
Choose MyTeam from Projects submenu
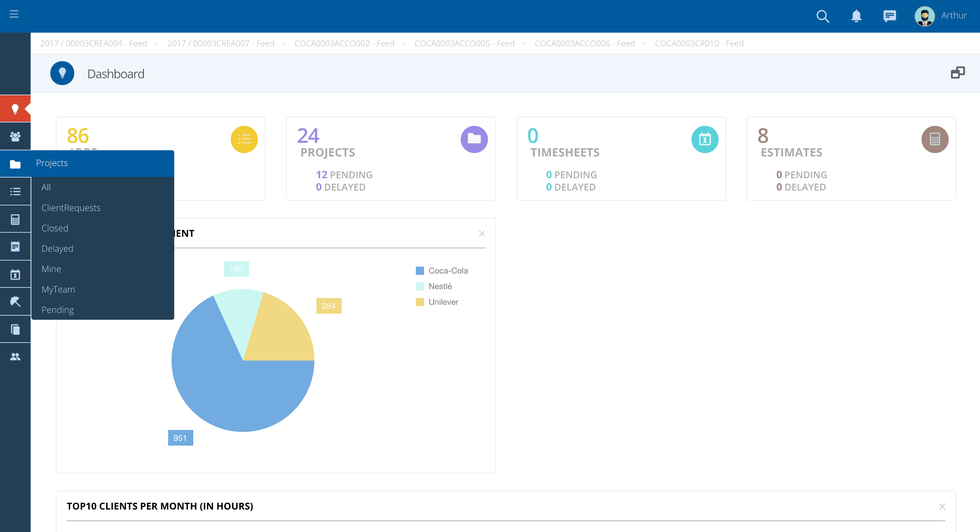(58, 289)
